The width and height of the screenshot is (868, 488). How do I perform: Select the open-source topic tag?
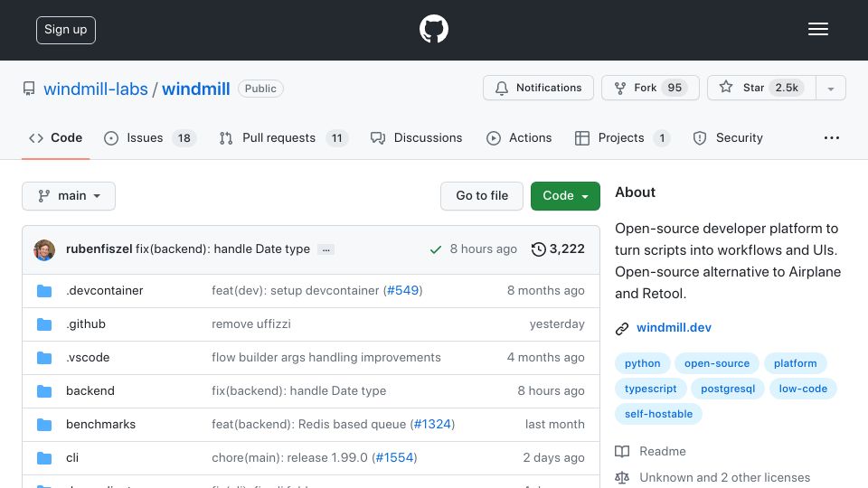(717, 363)
